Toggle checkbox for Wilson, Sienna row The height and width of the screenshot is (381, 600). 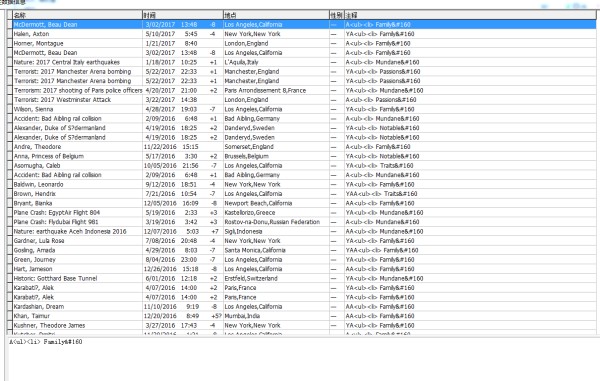[10, 109]
